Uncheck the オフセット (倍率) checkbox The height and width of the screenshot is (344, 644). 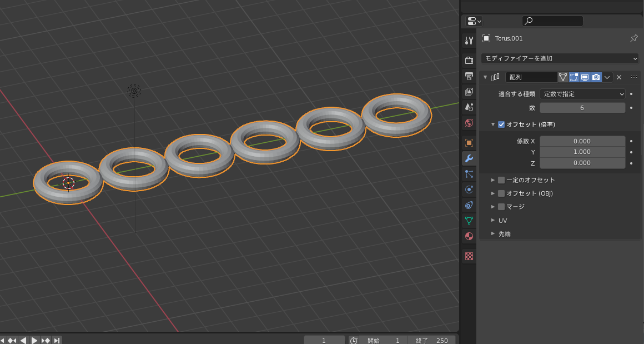tap(501, 124)
